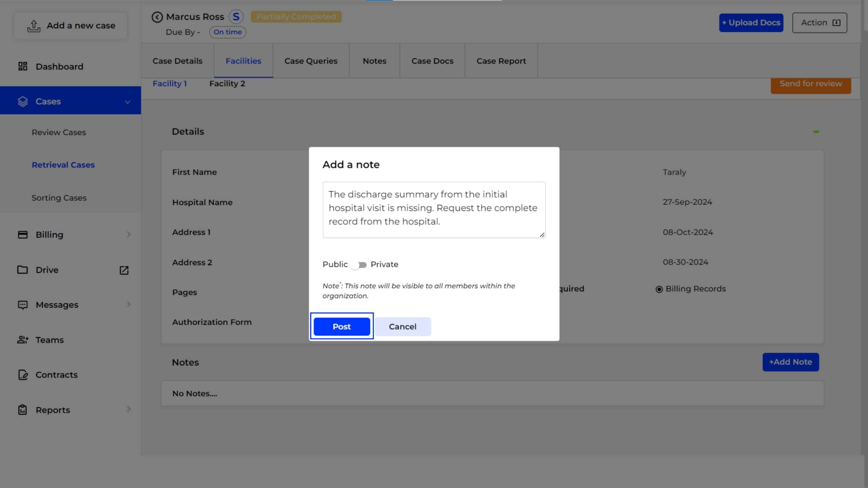Expand the Reports submenu arrow
Image resolution: width=868 pixels, height=488 pixels.
coord(129,409)
